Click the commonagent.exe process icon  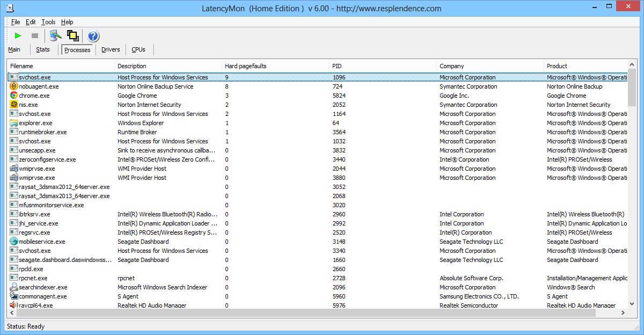click(x=14, y=296)
